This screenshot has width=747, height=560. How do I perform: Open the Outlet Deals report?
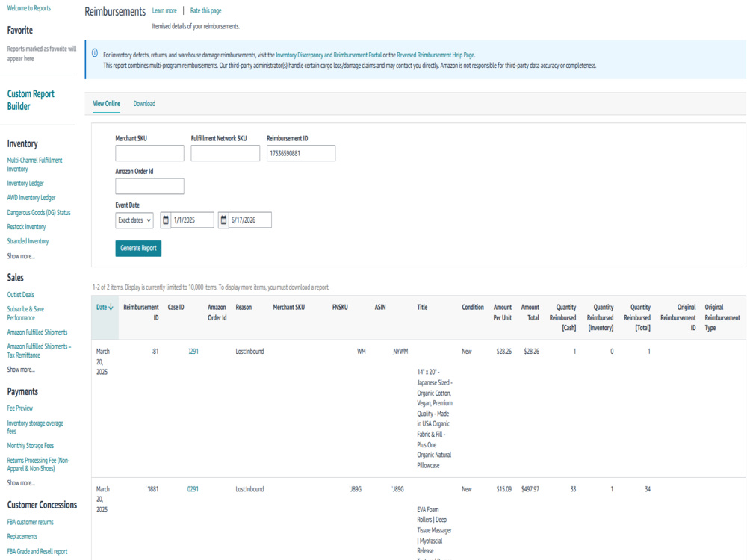[x=20, y=295]
